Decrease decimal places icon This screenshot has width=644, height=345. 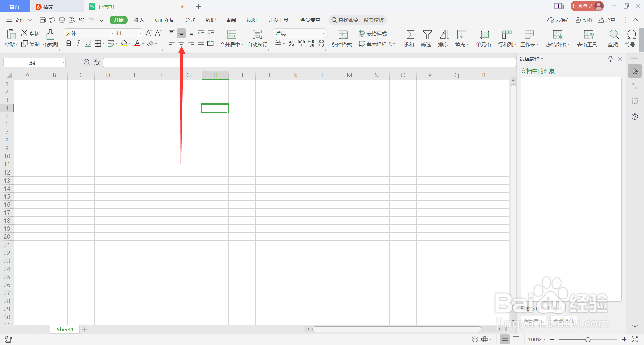click(321, 44)
